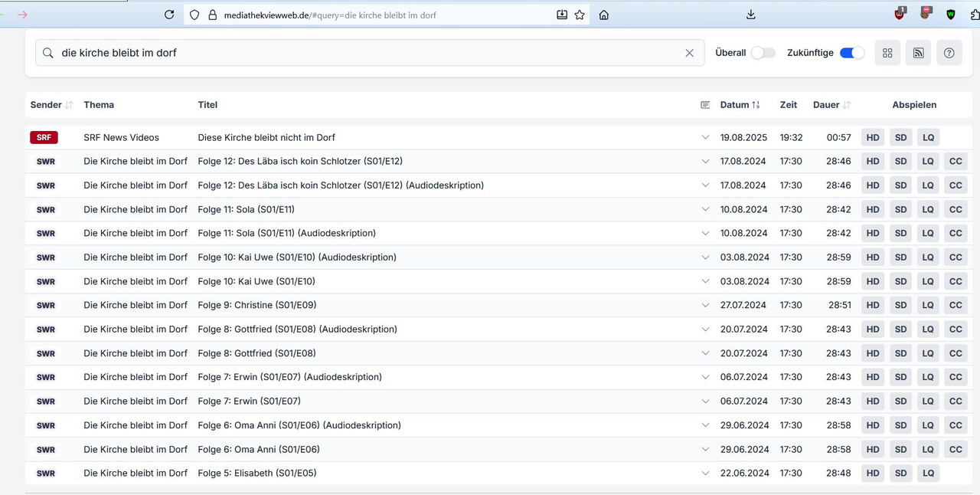The image size is (980, 495).
Task: Play the SRF News video in HD
Action: [x=873, y=138]
